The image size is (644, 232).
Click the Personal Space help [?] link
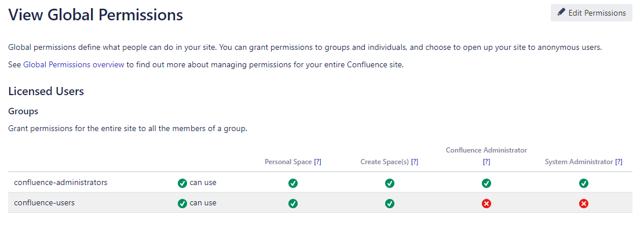point(317,162)
